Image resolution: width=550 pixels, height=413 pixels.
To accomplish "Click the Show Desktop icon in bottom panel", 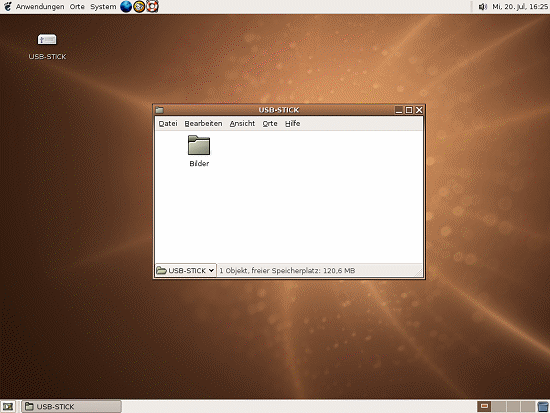I will pyautogui.click(x=8, y=407).
